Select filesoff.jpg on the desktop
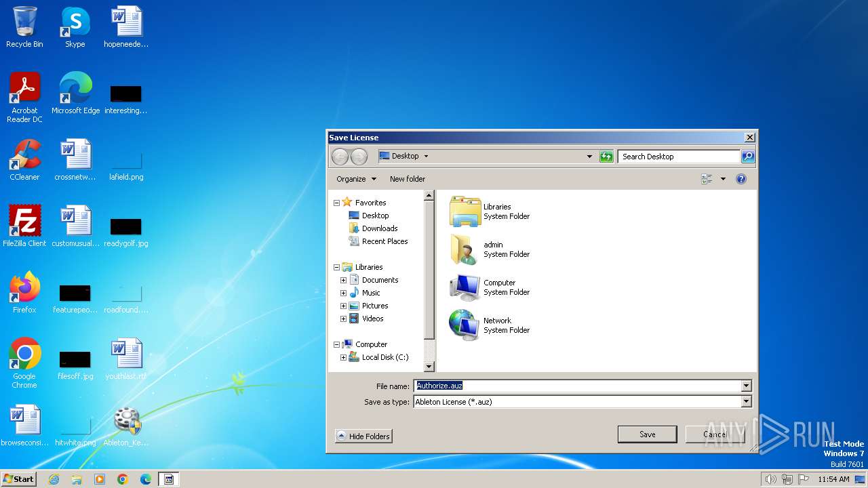Screen dimensions: 868x488 (x=75, y=363)
